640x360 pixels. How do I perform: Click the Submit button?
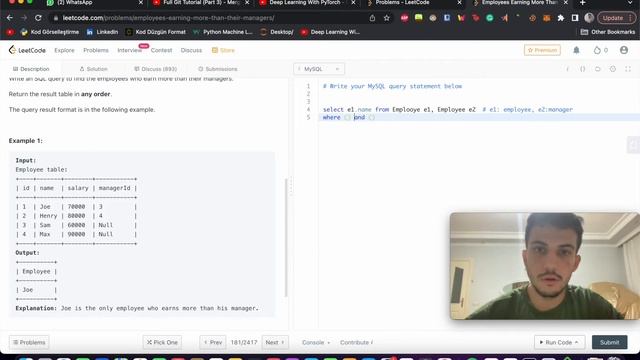[609, 342]
